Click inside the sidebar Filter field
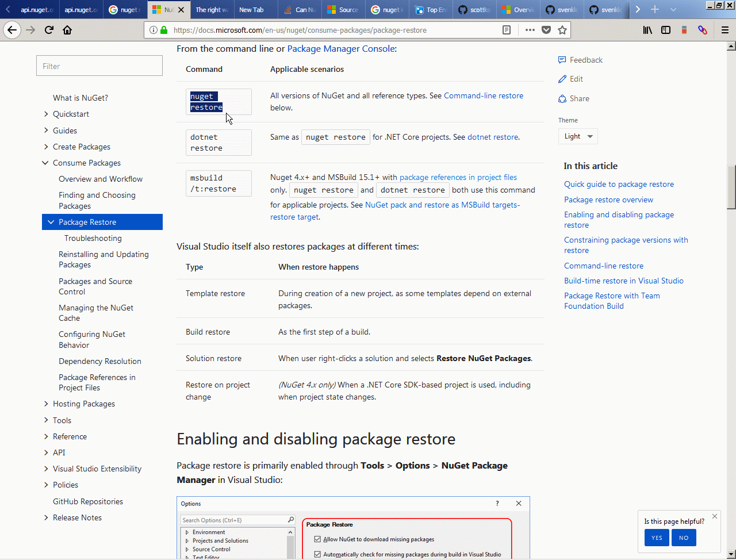The width and height of the screenshot is (736, 560). 99,66
